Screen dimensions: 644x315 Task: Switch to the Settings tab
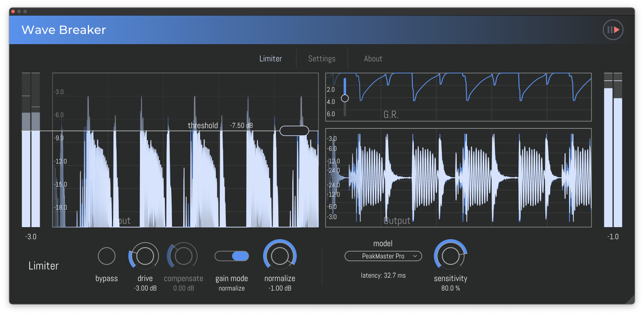tap(322, 59)
